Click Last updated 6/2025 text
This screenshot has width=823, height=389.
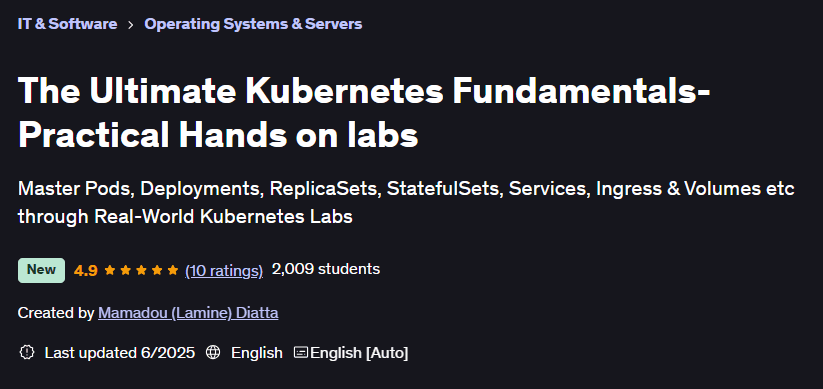click(120, 353)
